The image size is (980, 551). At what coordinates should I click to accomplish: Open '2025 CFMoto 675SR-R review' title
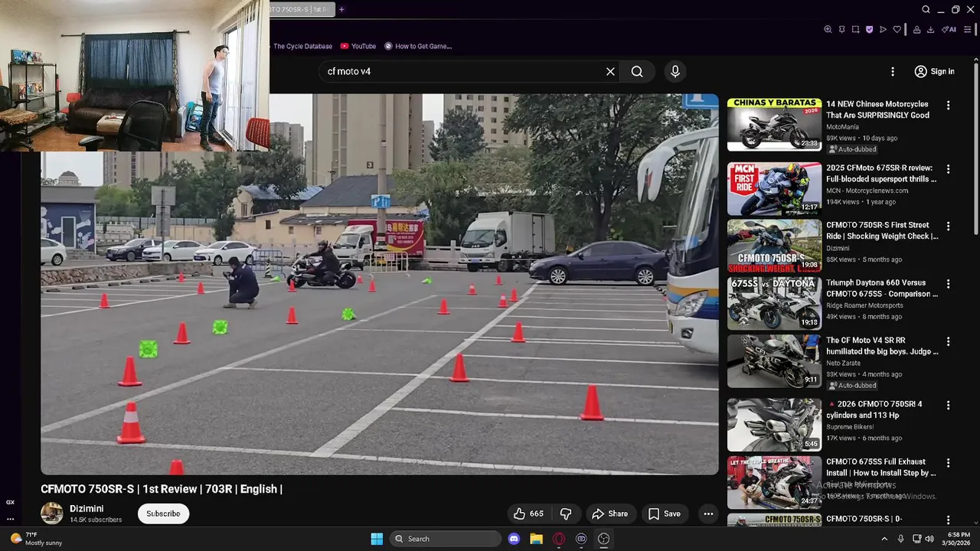[x=881, y=174]
